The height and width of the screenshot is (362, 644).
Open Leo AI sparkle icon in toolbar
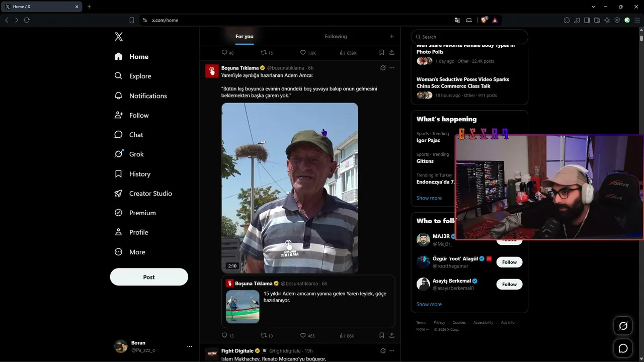coord(607,20)
